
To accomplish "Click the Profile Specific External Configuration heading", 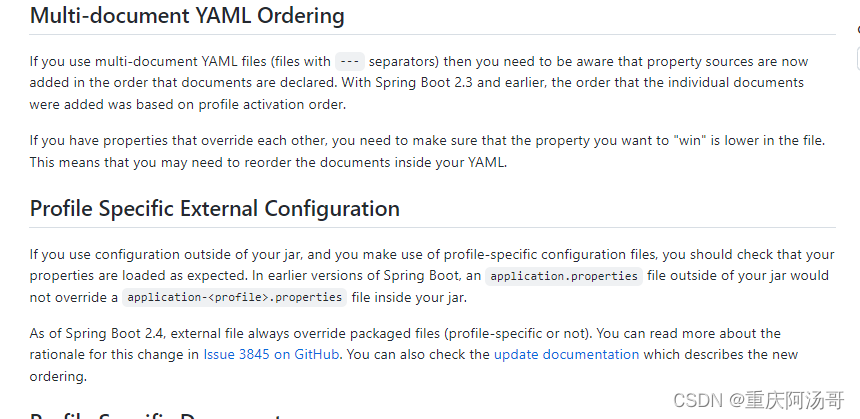I will point(215,208).
